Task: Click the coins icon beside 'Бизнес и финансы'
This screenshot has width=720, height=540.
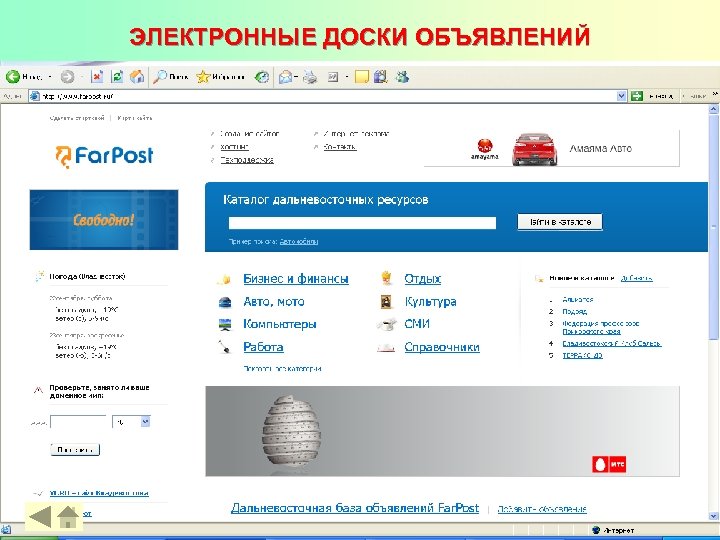Action: coord(224,279)
